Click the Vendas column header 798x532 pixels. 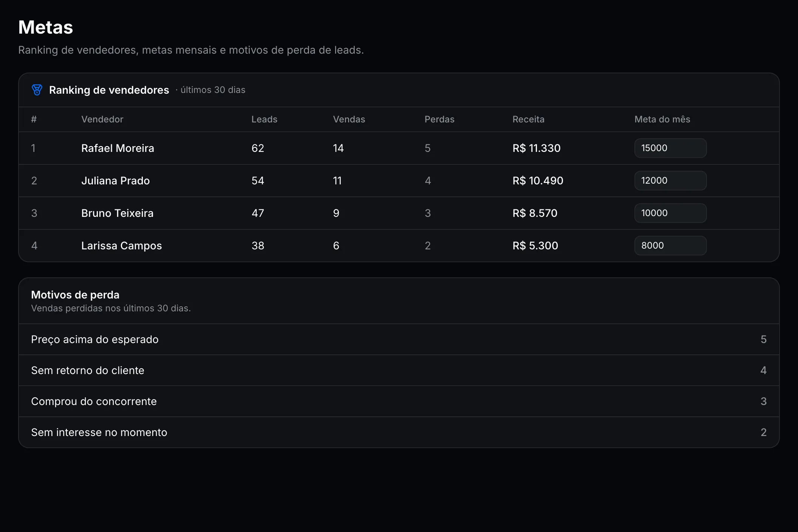click(349, 119)
